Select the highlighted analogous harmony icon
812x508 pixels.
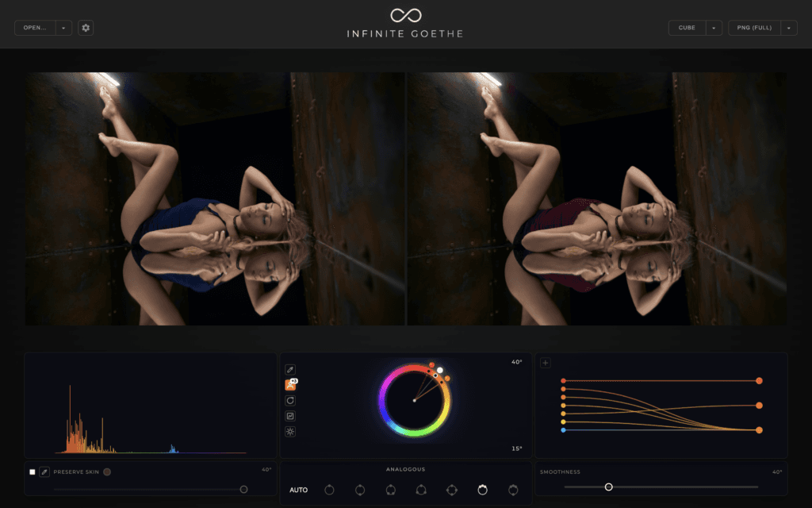(x=482, y=489)
